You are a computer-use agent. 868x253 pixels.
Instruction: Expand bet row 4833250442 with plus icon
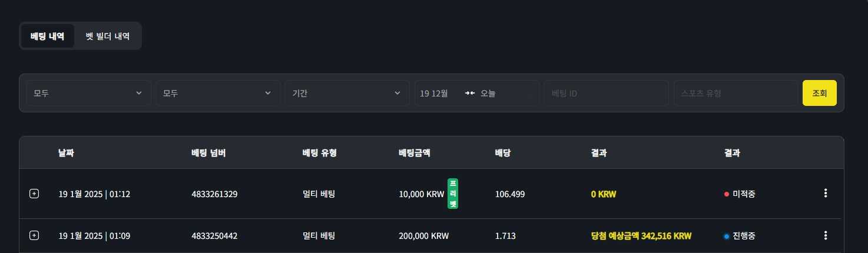34,235
